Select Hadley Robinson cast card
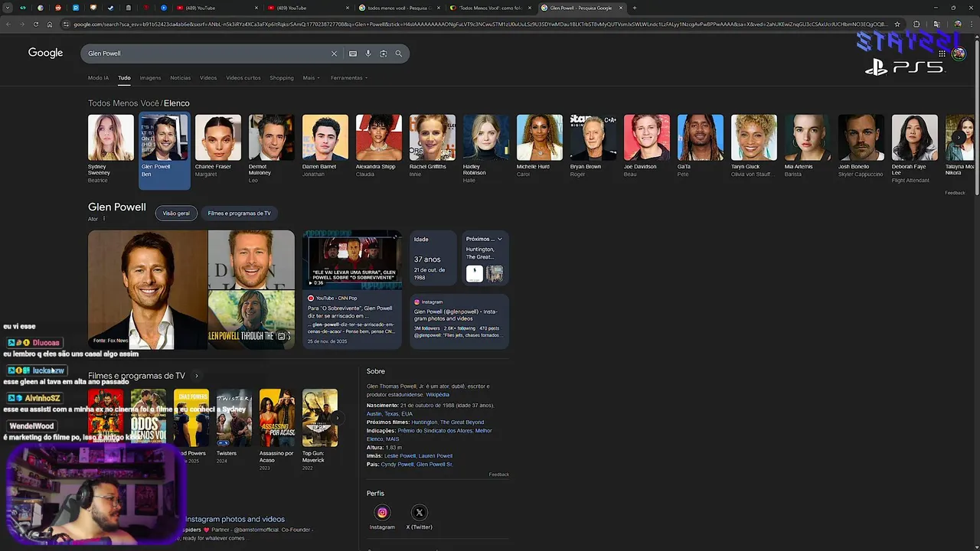The image size is (980, 551). tap(486, 148)
